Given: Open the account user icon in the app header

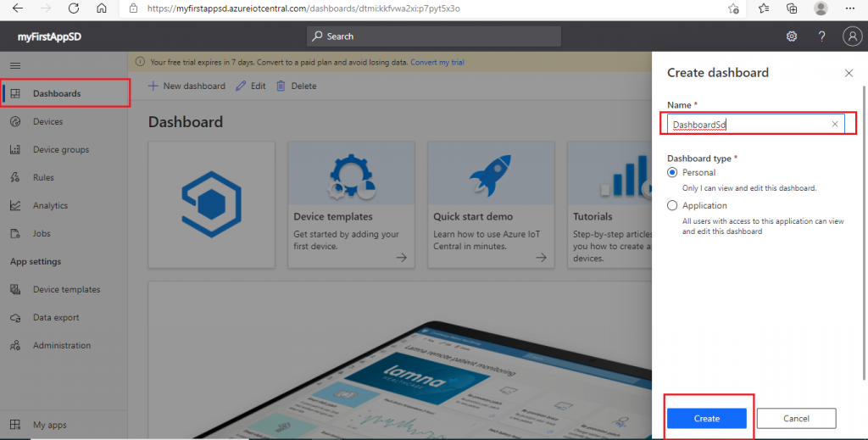Looking at the screenshot, I should (853, 36).
